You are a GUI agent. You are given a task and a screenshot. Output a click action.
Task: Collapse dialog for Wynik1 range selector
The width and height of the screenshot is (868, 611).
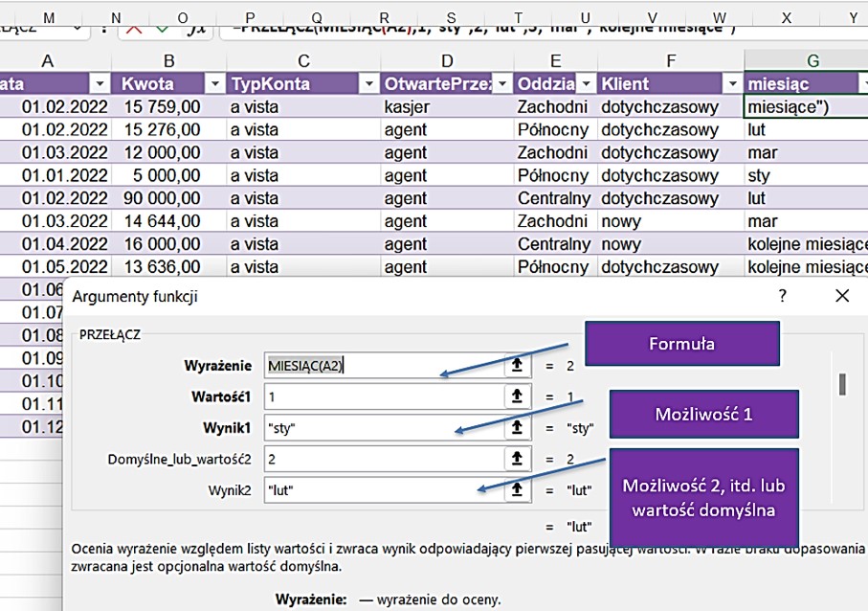click(x=517, y=428)
